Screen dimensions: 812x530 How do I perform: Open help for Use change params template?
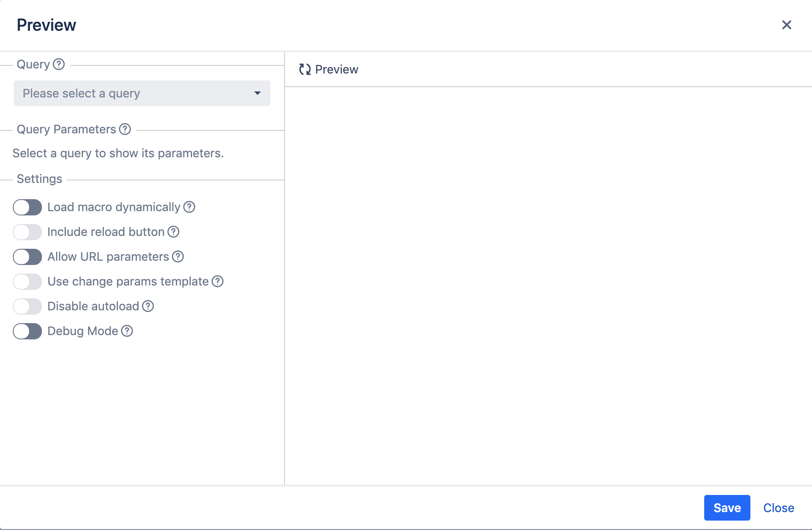[x=218, y=282]
